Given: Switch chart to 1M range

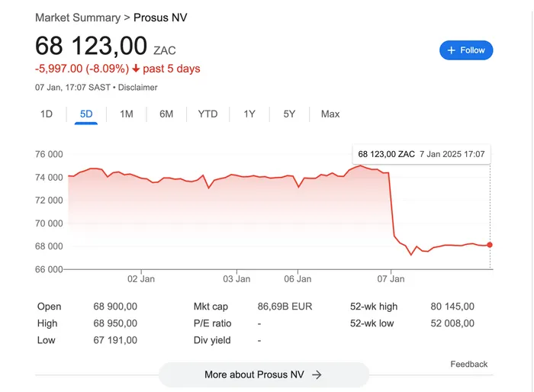Looking at the screenshot, I should pyautogui.click(x=127, y=114).
